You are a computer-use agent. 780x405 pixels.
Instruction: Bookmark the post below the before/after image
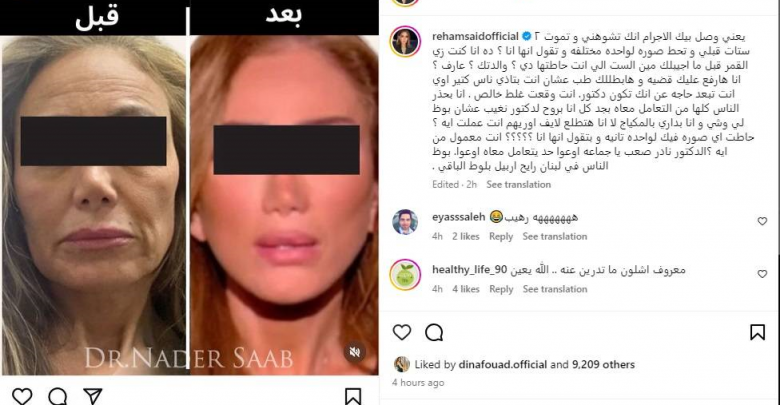click(x=353, y=397)
